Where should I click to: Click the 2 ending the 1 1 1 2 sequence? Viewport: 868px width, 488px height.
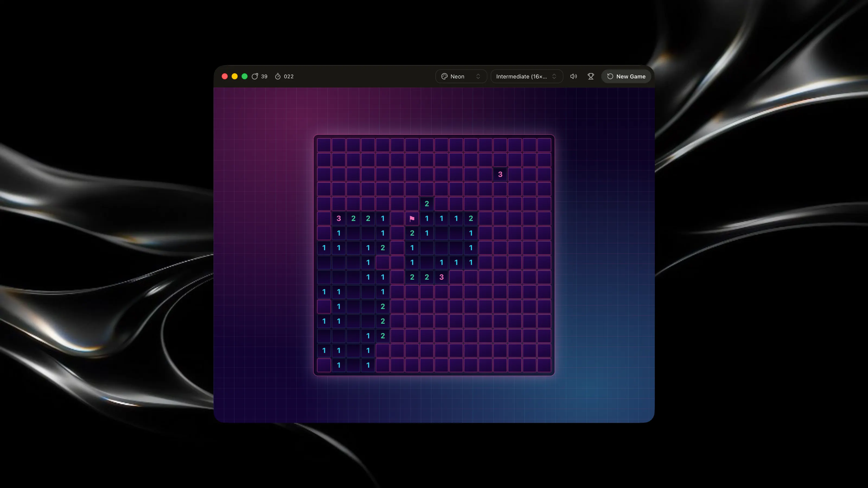click(x=471, y=219)
